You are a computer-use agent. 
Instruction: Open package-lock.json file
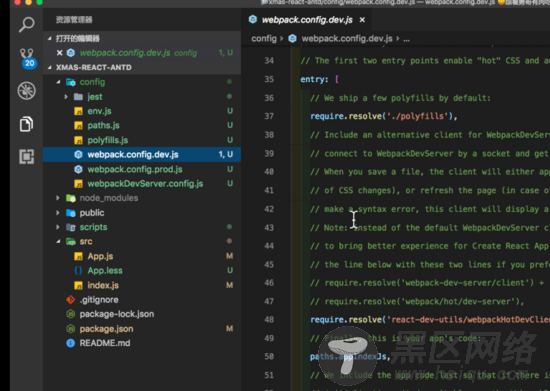tap(117, 314)
